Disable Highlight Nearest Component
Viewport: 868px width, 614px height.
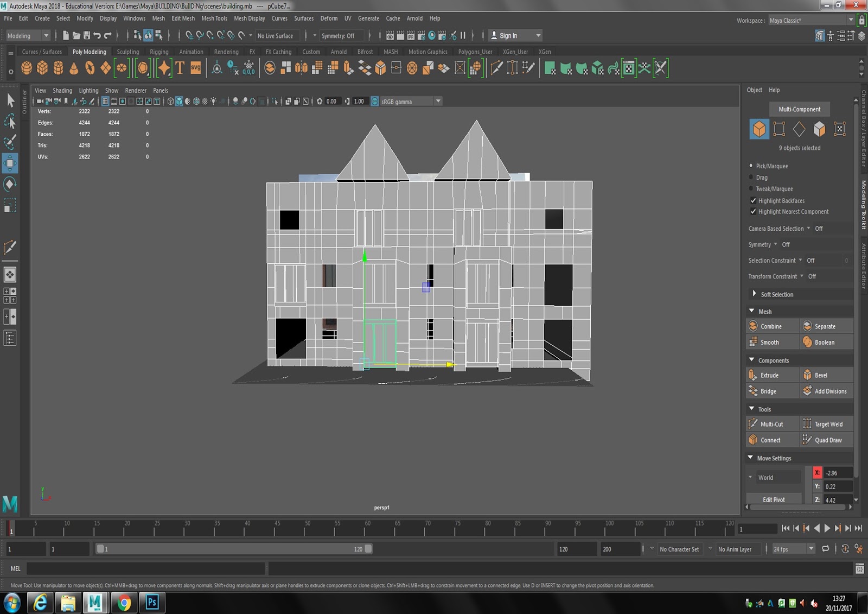(754, 211)
